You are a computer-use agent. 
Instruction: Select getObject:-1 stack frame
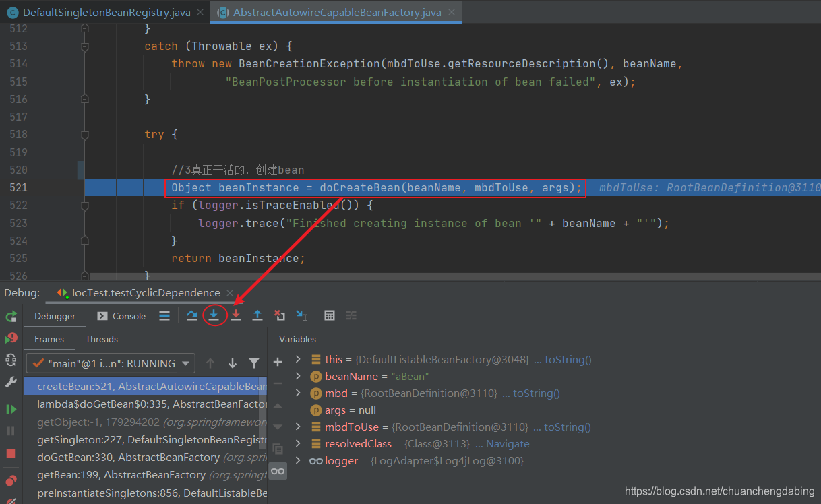pos(146,422)
